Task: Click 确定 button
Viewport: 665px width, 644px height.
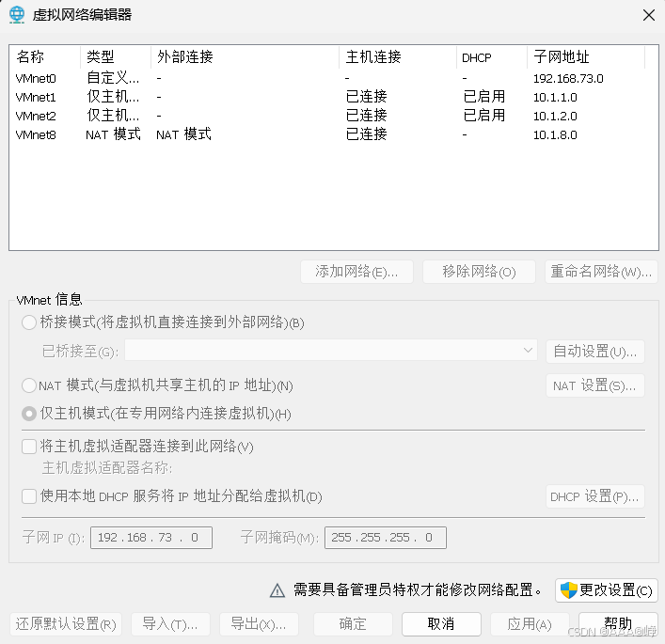Action: tap(353, 624)
